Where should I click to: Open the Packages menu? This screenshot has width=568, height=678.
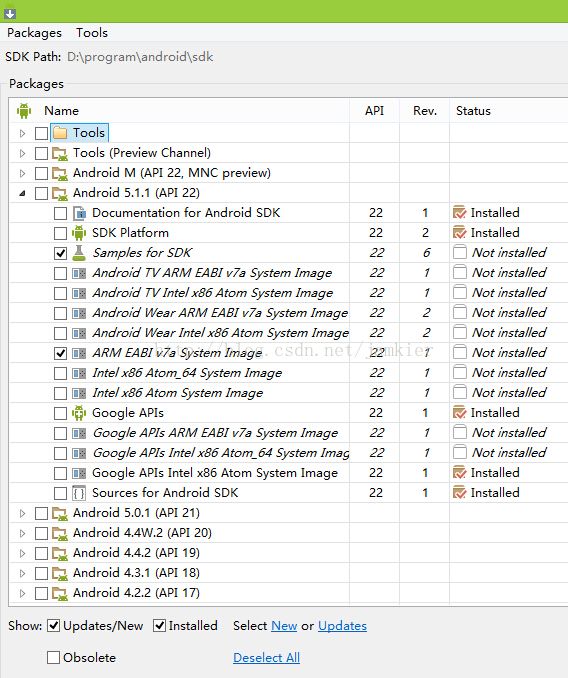pyautogui.click(x=35, y=33)
